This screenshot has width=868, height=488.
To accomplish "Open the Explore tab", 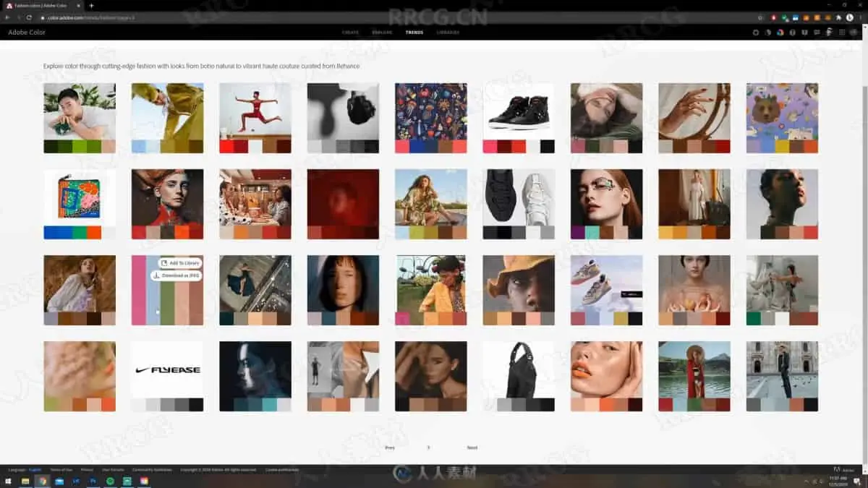I will click(x=382, y=33).
